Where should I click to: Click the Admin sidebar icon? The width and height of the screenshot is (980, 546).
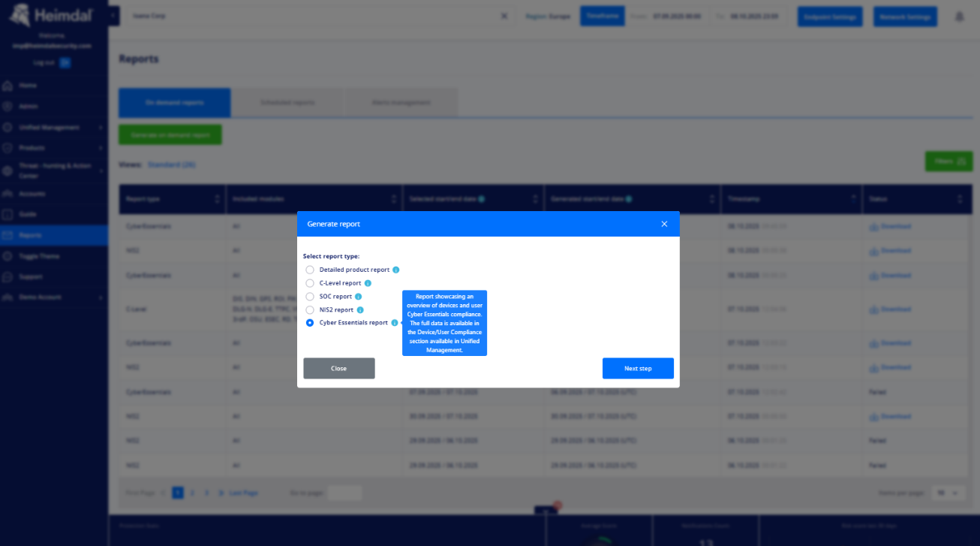click(x=8, y=107)
